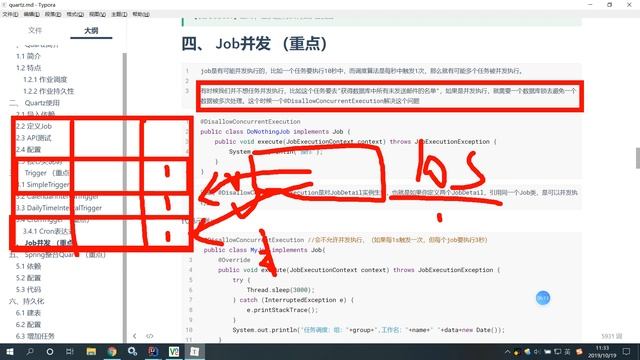Screen dimensions: 640x360
Task: Open the magnifier search app on taskbar
Action: click(x=132, y=351)
